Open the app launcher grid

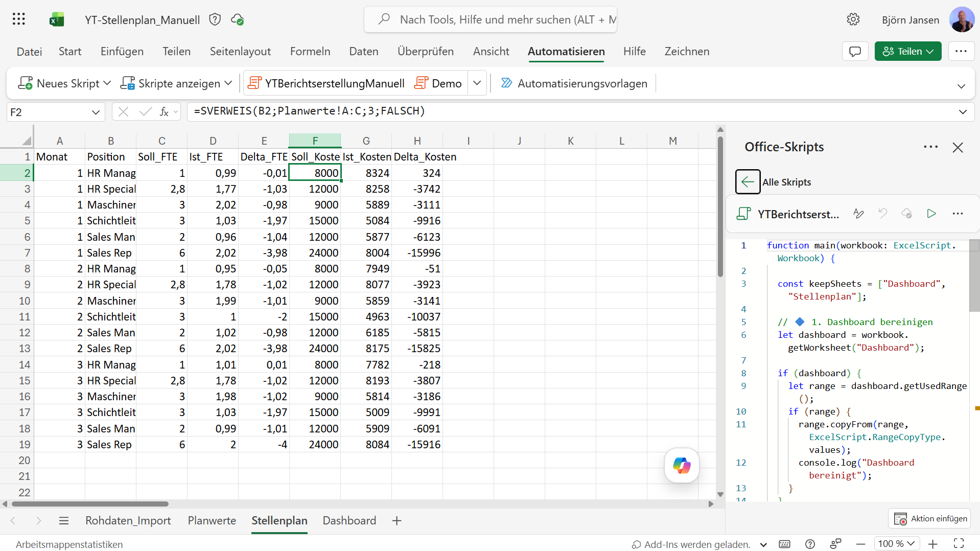point(19,19)
